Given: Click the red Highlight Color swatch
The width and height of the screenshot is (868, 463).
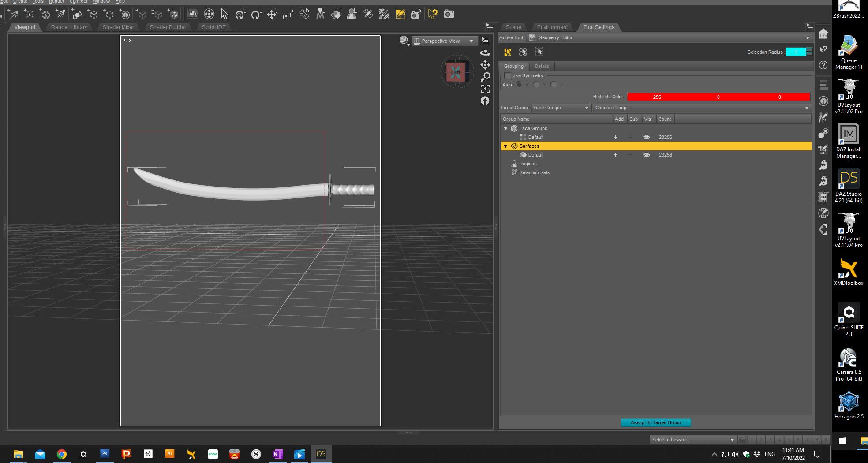Looking at the screenshot, I should 718,97.
